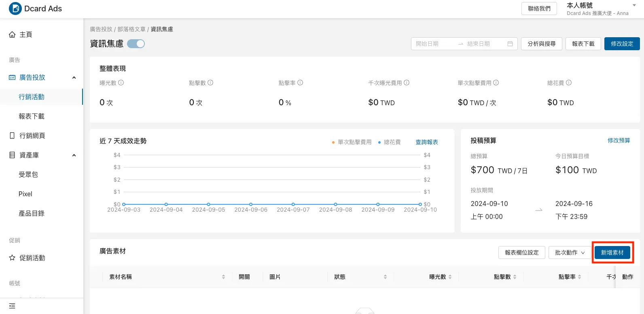Image resolution: width=644 pixels, height=314 pixels.
Task: Click top 報表下載 button
Action: coord(583,44)
